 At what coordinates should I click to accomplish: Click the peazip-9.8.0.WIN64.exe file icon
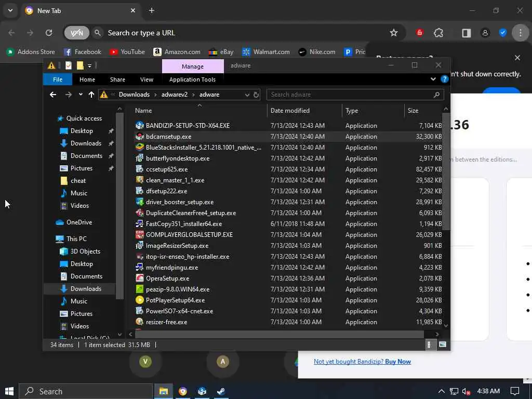click(139, 289)
